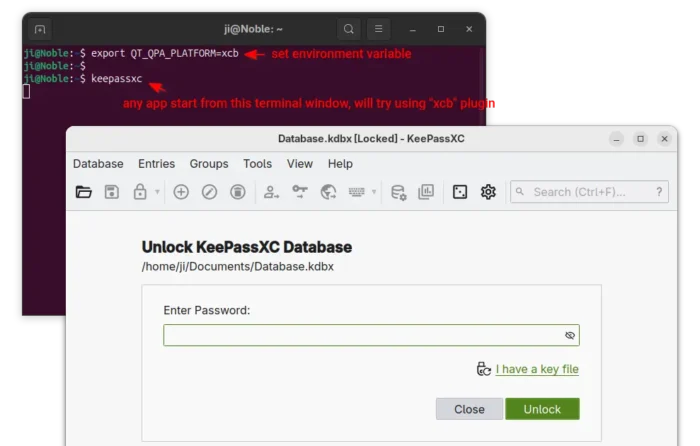Click the Add New Entry plus icon

click(181, 192)
